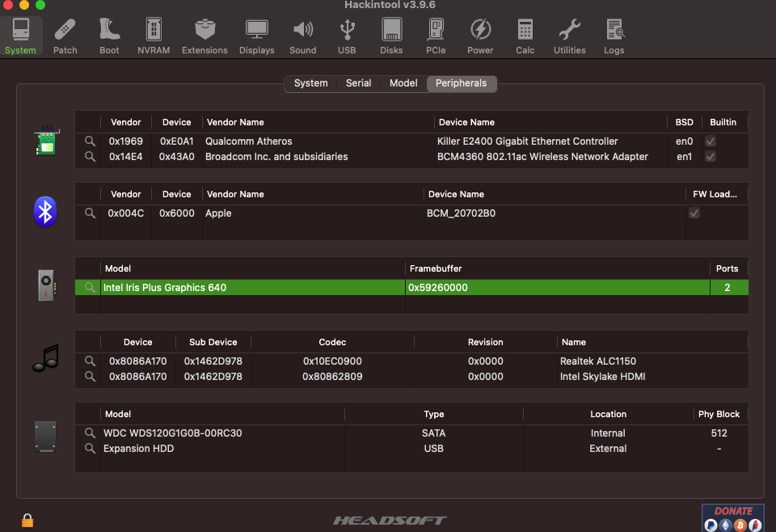Click magnifier icon for Realtek ALC1150 row

point(90,361)
